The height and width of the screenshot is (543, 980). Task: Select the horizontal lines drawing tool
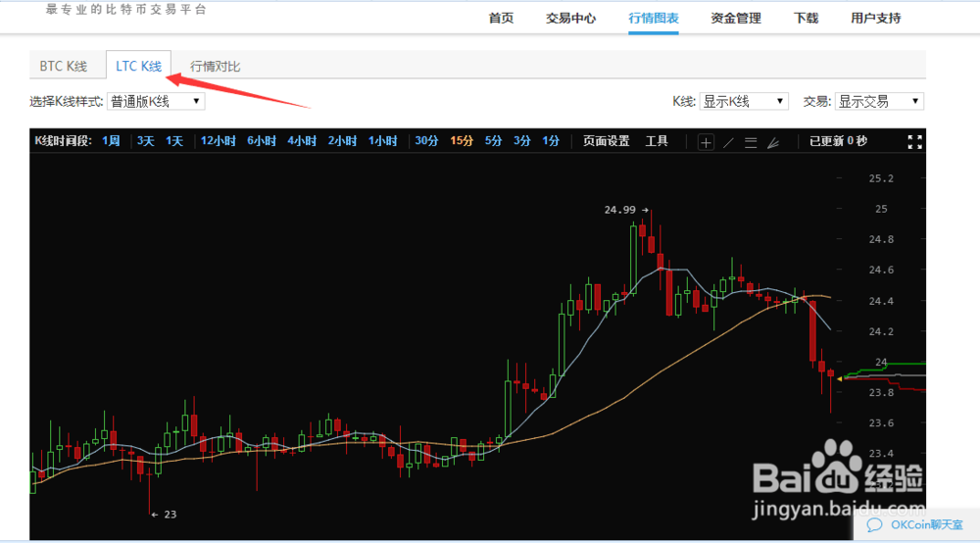751,142
